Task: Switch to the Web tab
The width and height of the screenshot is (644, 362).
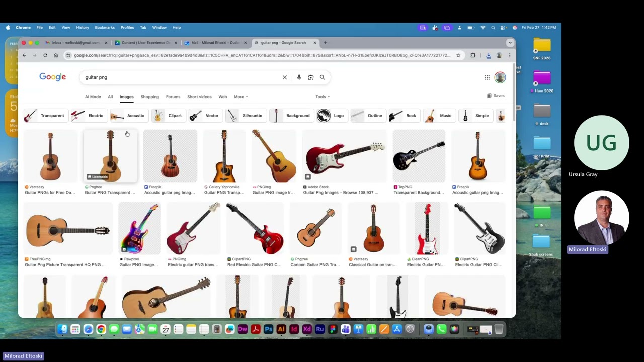Action: coord(223,97)
